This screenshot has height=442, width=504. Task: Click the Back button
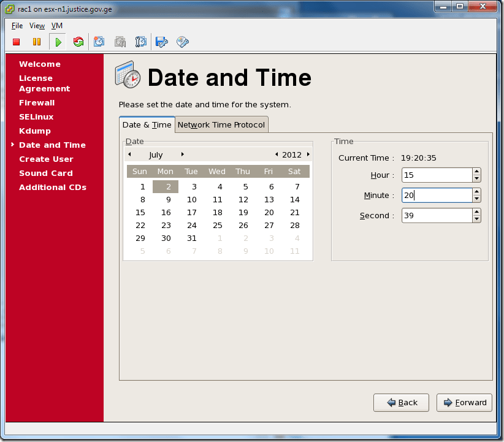tap(401, 403)
